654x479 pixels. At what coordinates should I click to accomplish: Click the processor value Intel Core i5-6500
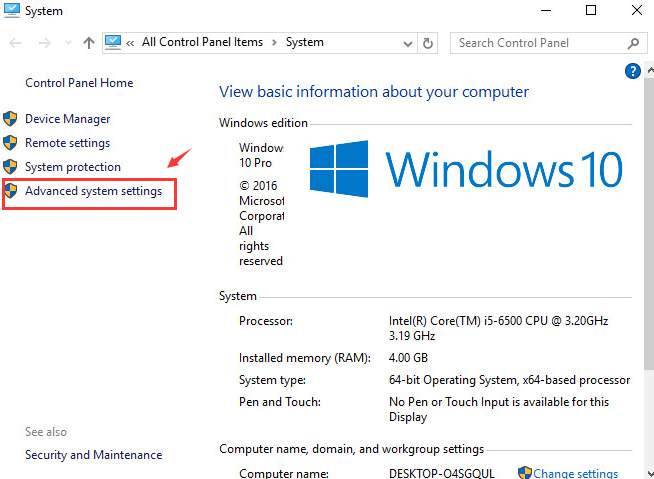coord(498,328)
